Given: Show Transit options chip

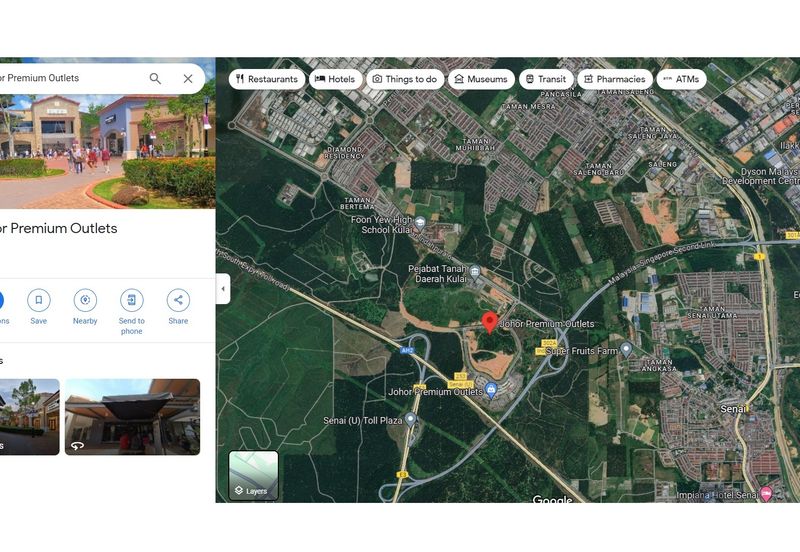Looking at the screenshot, I should pos(546,79).
